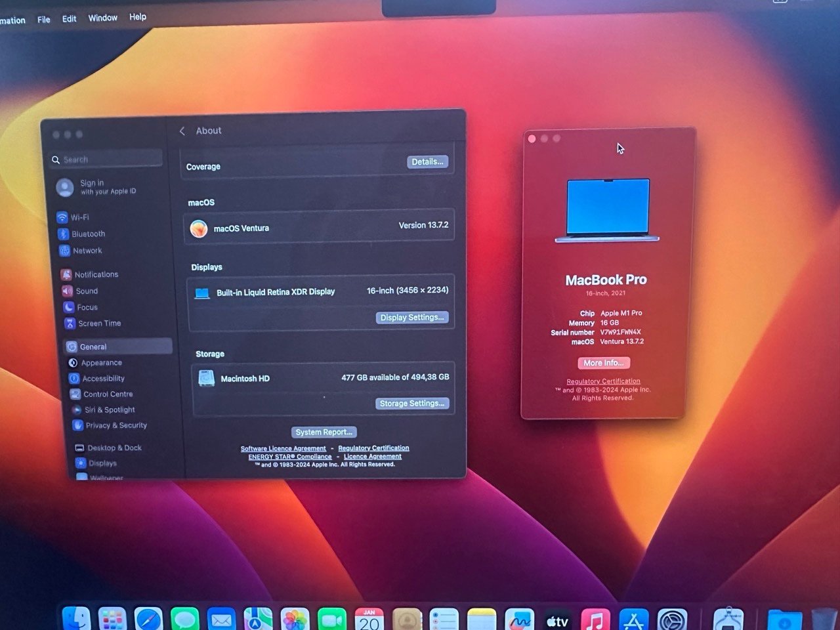Click the Version 13.7.2 text
Screen dimensions: 840x630
pos(423,225)
